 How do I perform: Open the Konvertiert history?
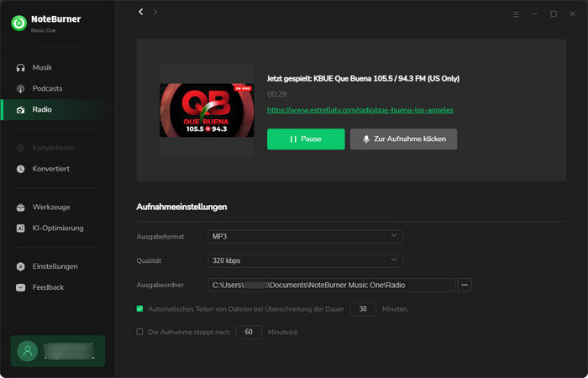click(58, 169)
